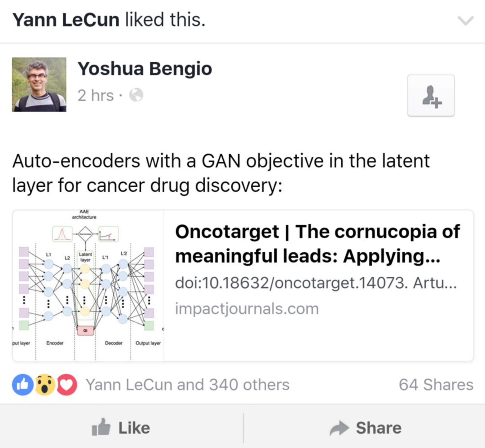Open the AAE architecture preview image
Viewport: 485px width, 448px height.
tap(88, 285)
